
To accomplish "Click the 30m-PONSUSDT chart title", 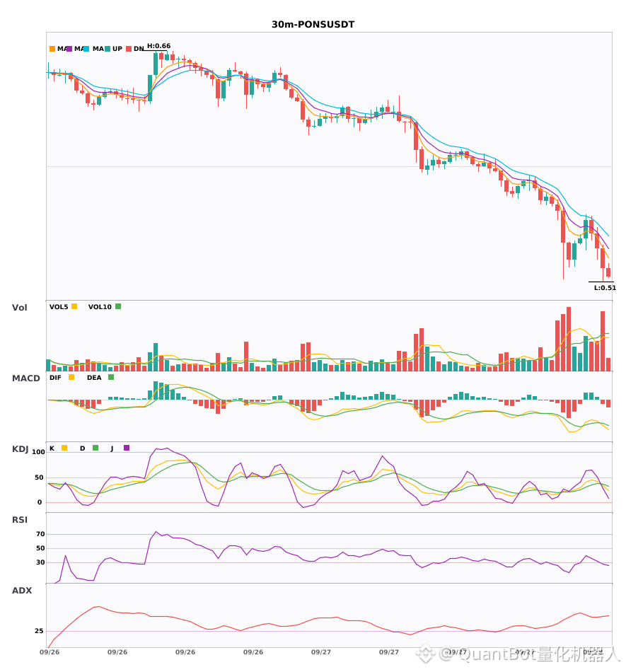I will (x=313, y=25).
